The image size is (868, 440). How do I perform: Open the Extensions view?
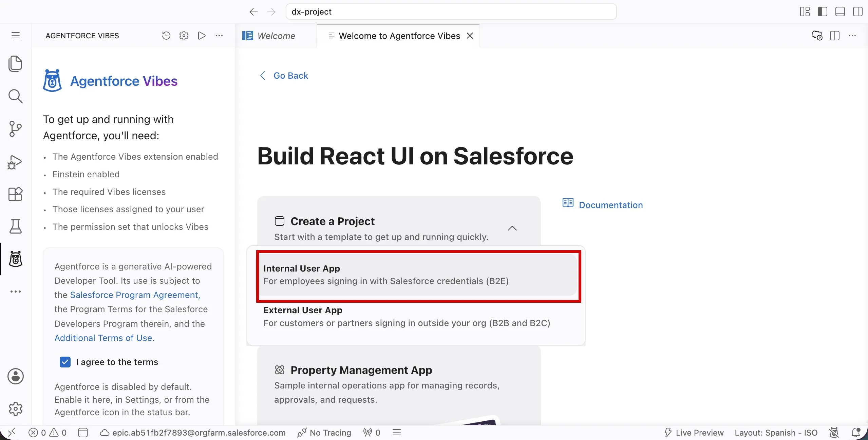click(15, 194)
